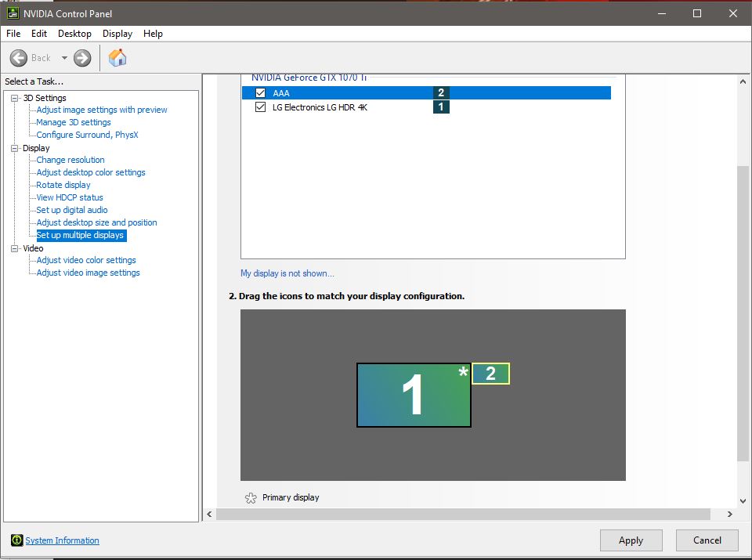Click the System Information icon
The image size is (752, 560).
pyautogui.click(x=16, y=540)
